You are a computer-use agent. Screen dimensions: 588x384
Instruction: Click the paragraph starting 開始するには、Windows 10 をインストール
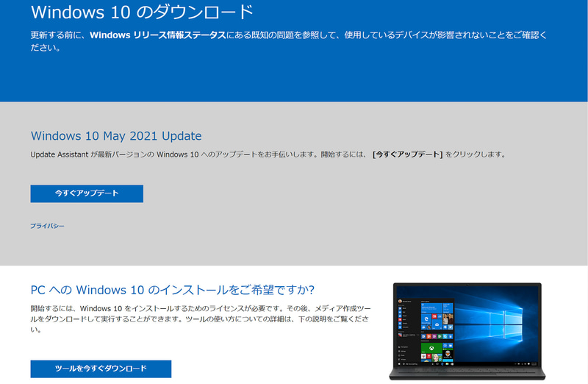(201, 319)
